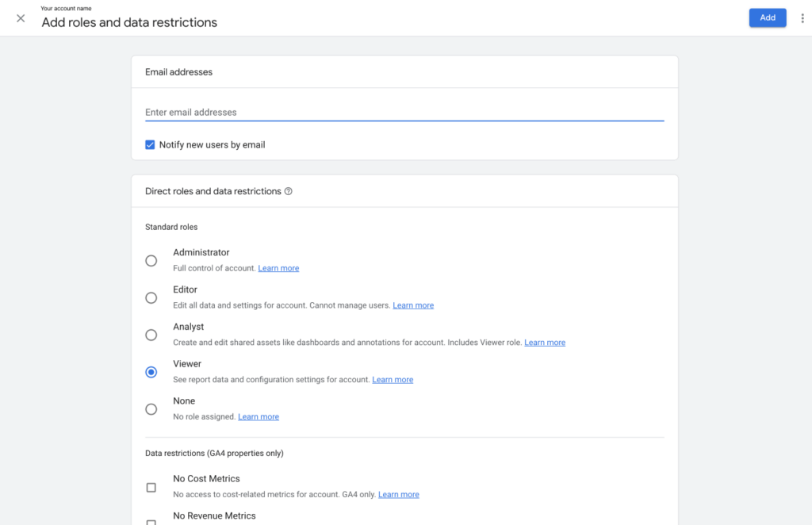This screenshot has width=812, height=525.
Task: Choose the Editor role radio button
Action: coord(151,298)
